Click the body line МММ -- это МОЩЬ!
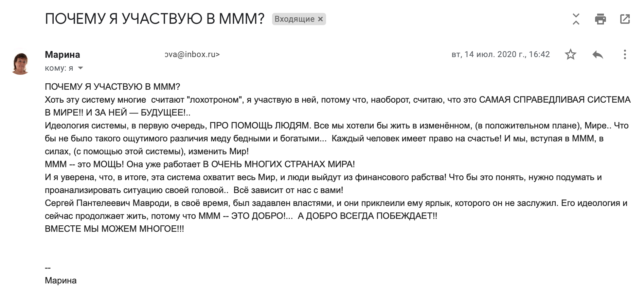The image size is (644, 295). [200, 164]
